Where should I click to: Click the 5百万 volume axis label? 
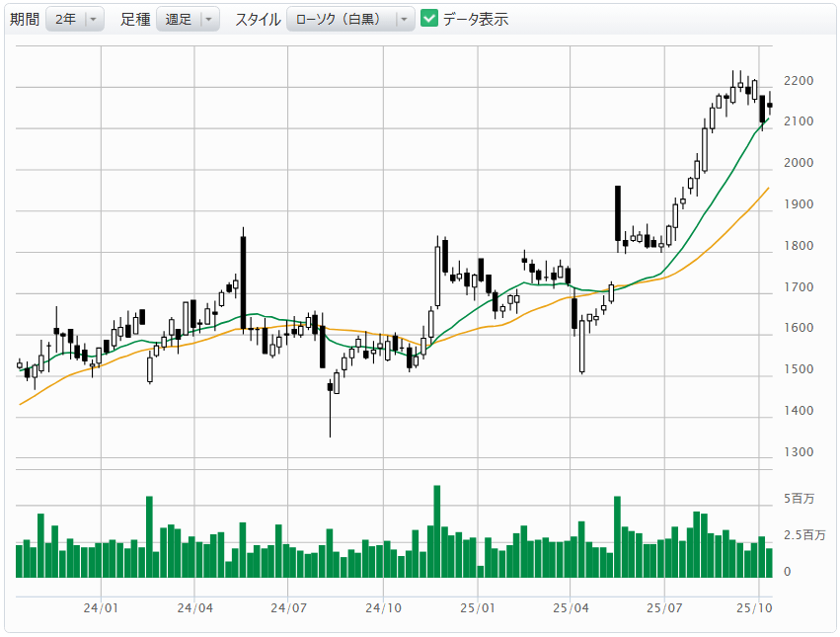[799, 499]
